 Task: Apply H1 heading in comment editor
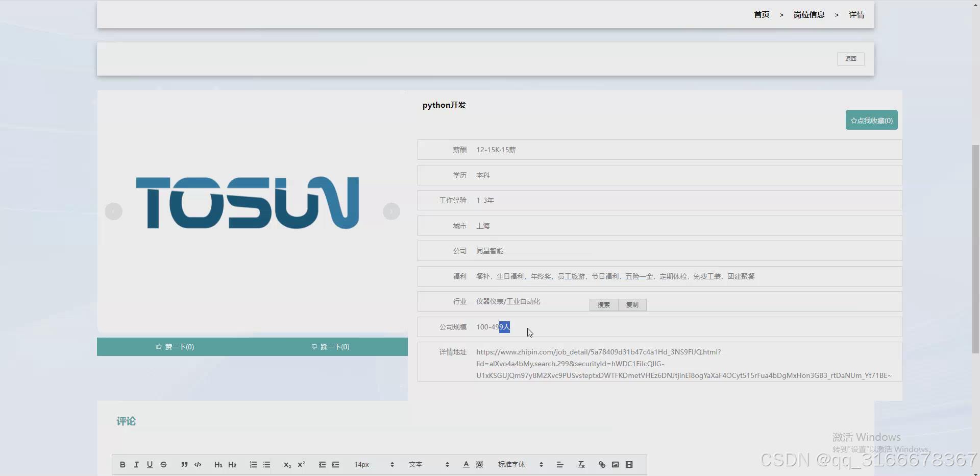click(x=218, y=465)
